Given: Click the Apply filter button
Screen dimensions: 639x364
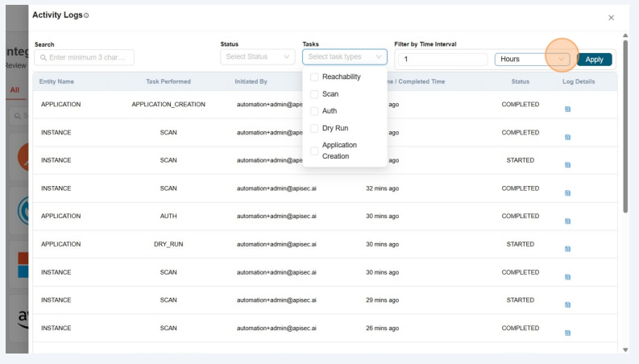Looking at the screenshot, I should [x=594, y=60].
